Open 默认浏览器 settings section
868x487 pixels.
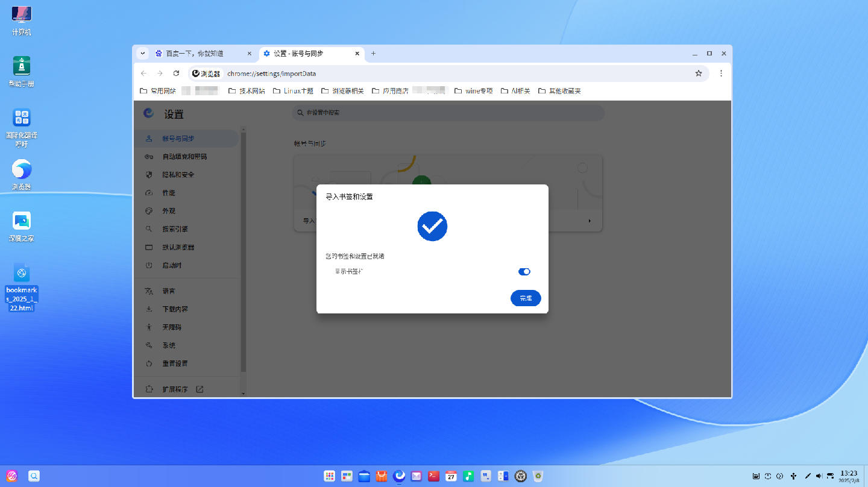click(x=186, y=247)
